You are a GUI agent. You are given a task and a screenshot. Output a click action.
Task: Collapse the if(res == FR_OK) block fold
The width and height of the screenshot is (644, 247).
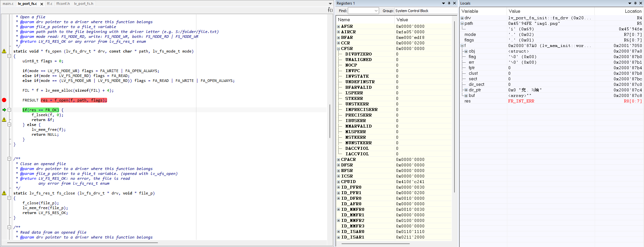pyautogui.click(x=9, y=110)
